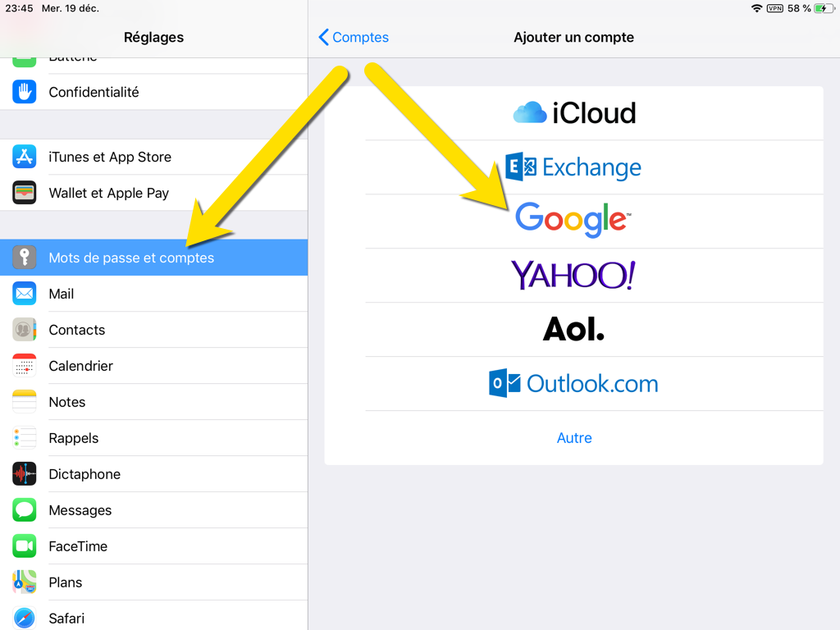Select Exchange as account type
This screenshot has width=840, height=630.
coord(573,167)
